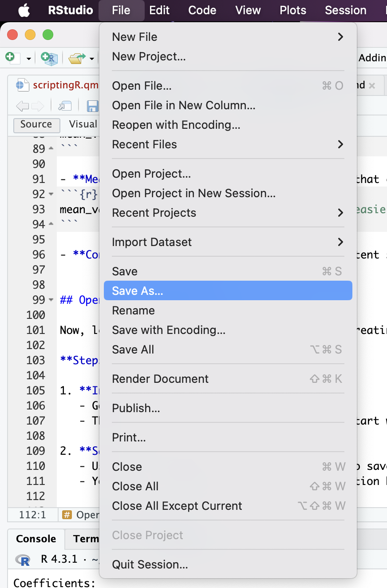Open the Apple menu
This screenshot has width=387, height=588.
24,10
